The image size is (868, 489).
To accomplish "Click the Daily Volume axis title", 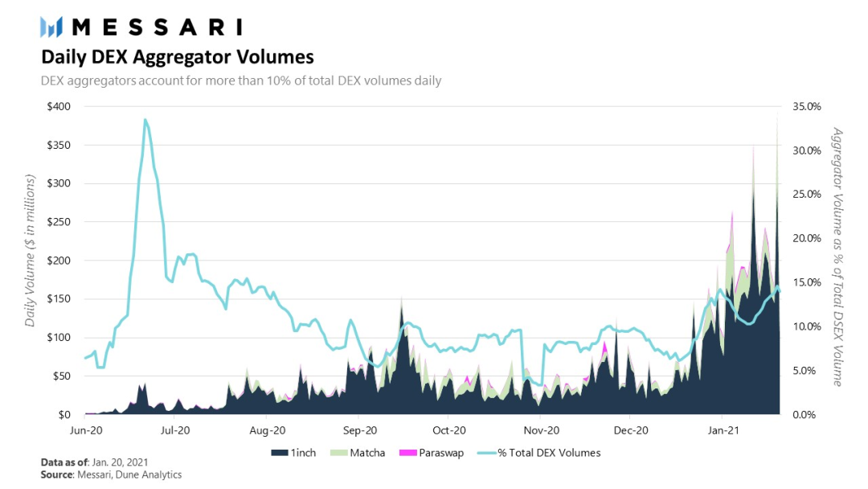I will (x=30, y=250).
